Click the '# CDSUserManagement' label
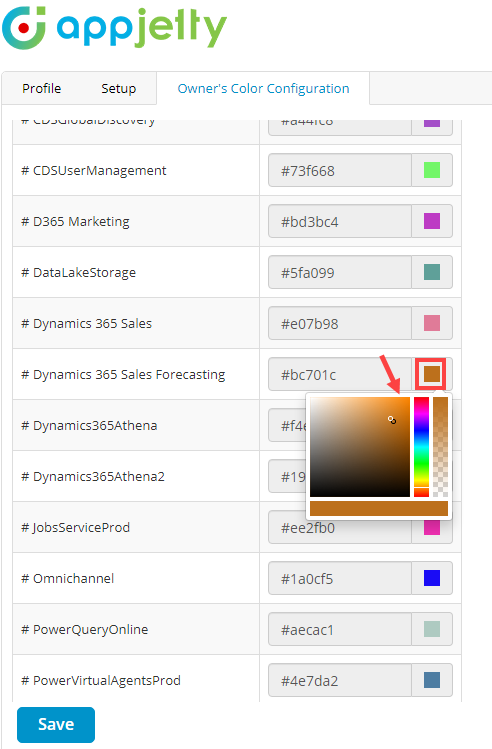Image resolution: width=492 pixels, height=749 pixels. 94,171
